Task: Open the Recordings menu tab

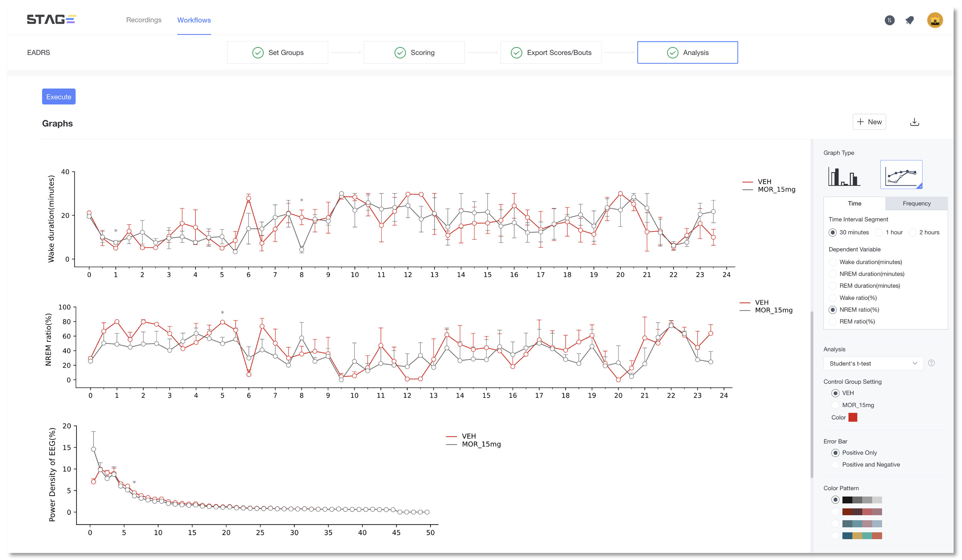Action: (144, 20)
